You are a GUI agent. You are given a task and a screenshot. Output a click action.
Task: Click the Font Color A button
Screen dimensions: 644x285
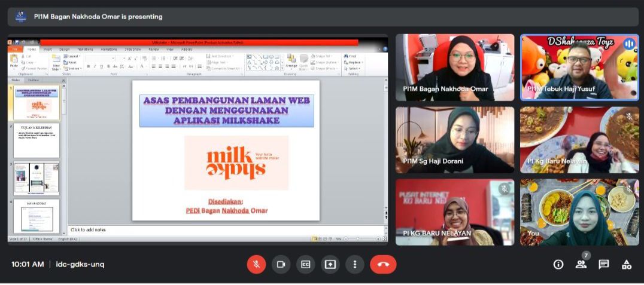pyautogui.click(x=142, y=66)
